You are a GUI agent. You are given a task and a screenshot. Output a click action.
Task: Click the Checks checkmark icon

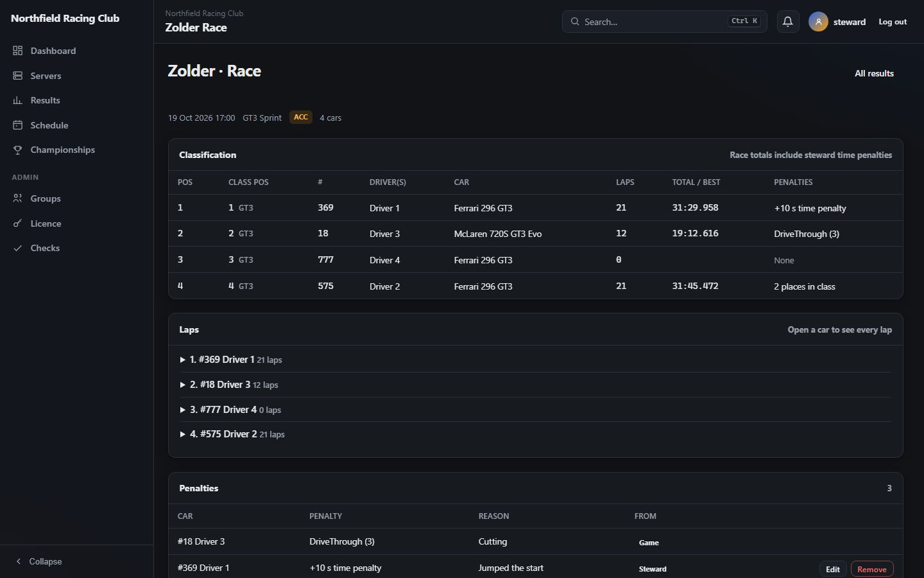coord(18,248)
